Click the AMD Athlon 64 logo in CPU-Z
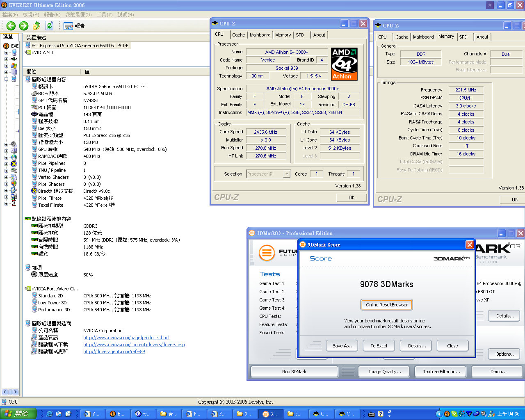 point(344,64)
